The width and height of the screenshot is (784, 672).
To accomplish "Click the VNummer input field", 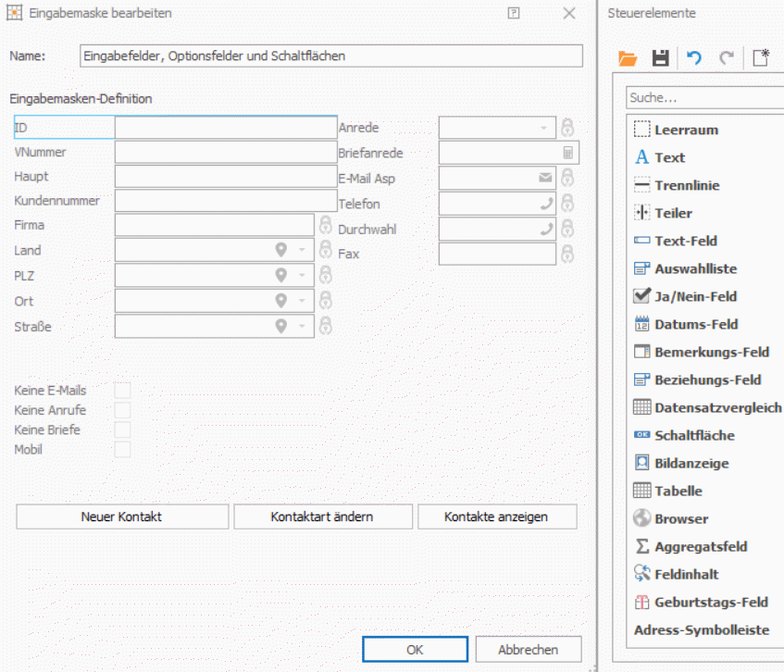I will pyautogui.click(x=226, y=152).
